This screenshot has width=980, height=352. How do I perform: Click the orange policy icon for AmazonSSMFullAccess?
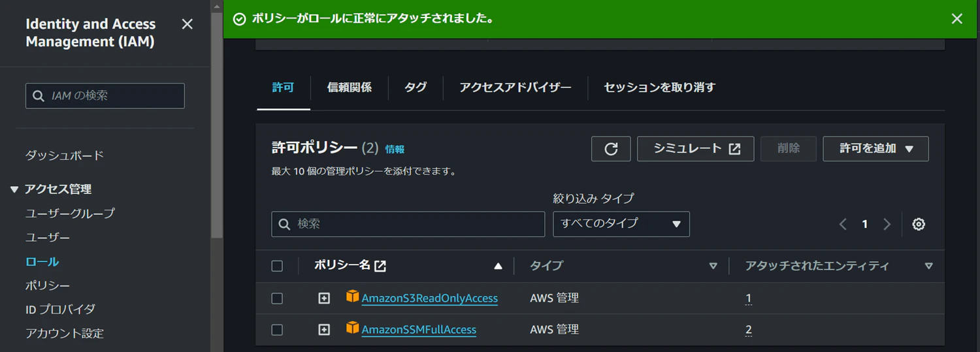[353, 328]
